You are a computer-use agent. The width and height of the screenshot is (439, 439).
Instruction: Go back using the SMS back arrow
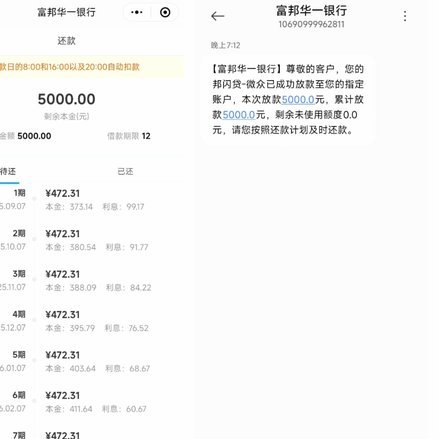218,16
